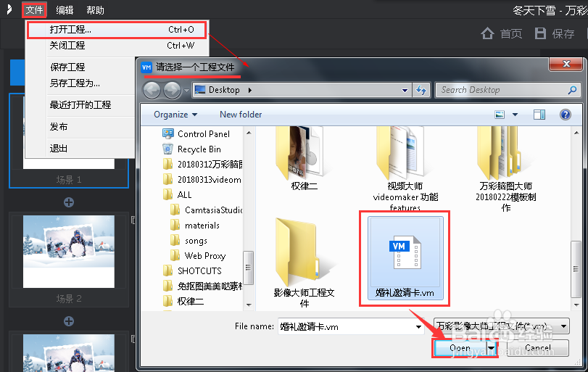Click the plus icon below 场景 2
Viewport: 588px width, 372px height.
click(x=69, y=321)
